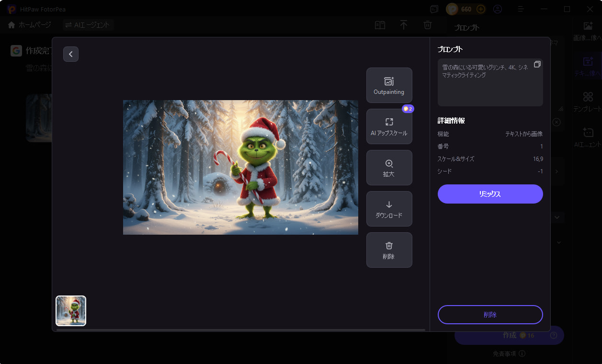Click the 660 coin balance

click(x=466, y=9)
